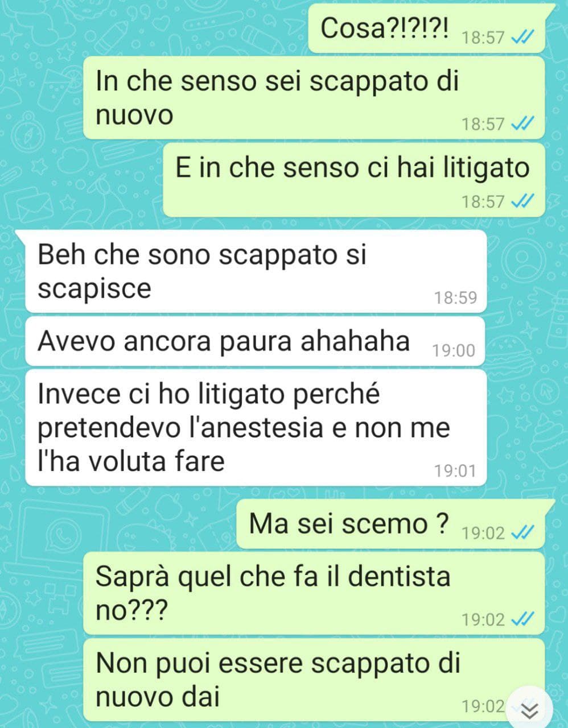568x728 pixels.
Task: Tap the 19:00 timestamp on 'Avevo ancora paura'
Action: coord(453,350)
